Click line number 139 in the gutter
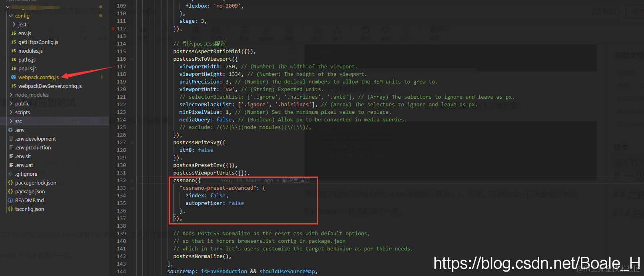644x276 pixels. pos(121,234)
